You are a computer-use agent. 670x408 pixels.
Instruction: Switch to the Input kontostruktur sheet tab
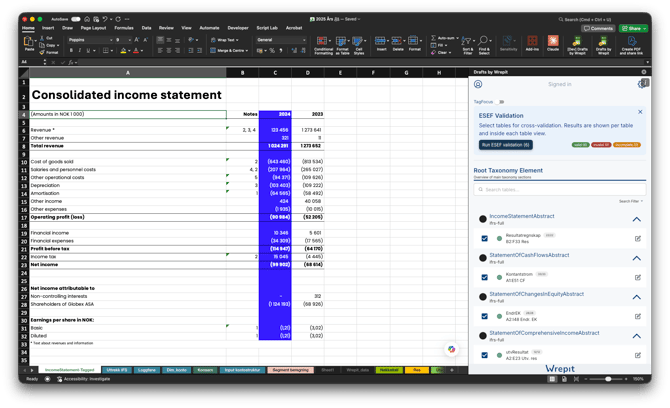pyautogui.click(x=242, y=370)
